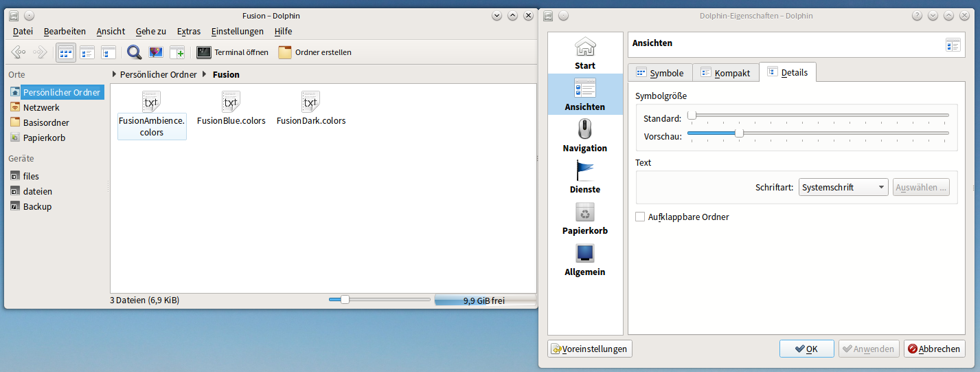Select FusionAmbience.colors file icon
Screen dimensions: 980x372
click(x=151, y=102)
